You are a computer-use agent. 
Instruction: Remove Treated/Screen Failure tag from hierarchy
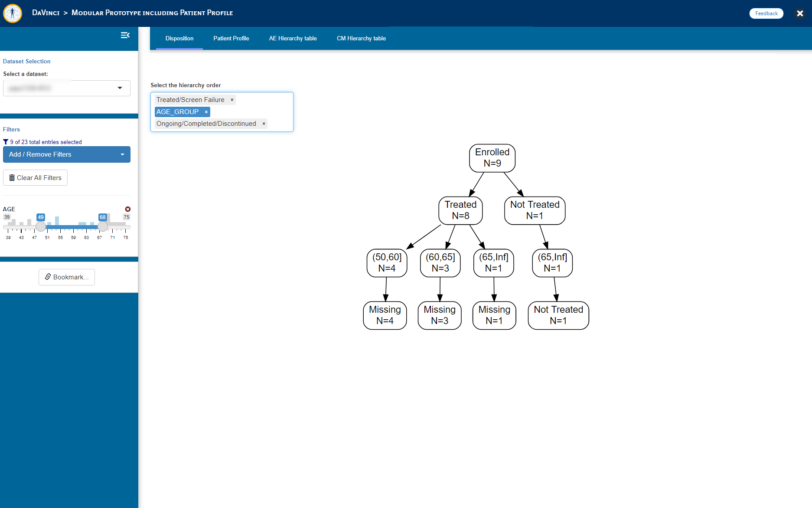[232, 100]
